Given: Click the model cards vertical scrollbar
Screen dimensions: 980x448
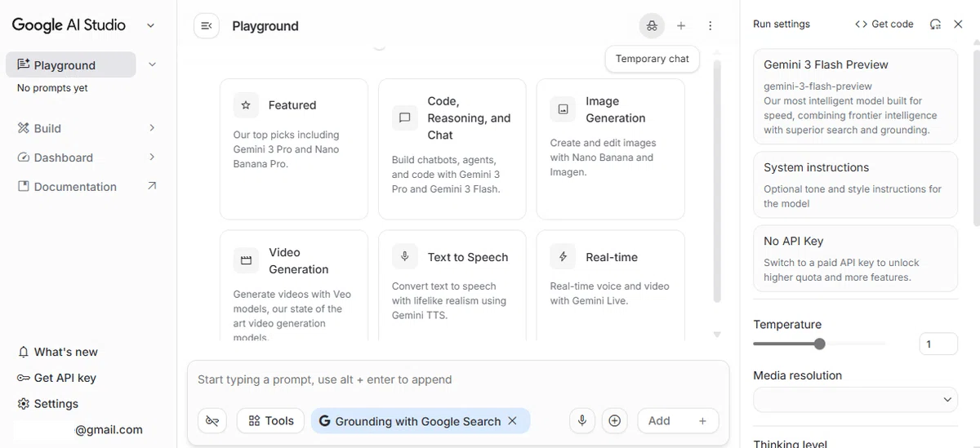Looking at the screenshot, I should click(717, 181).
